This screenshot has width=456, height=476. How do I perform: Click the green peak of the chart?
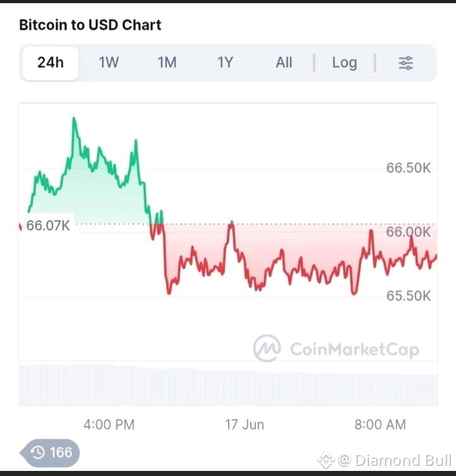pos(73,119)
